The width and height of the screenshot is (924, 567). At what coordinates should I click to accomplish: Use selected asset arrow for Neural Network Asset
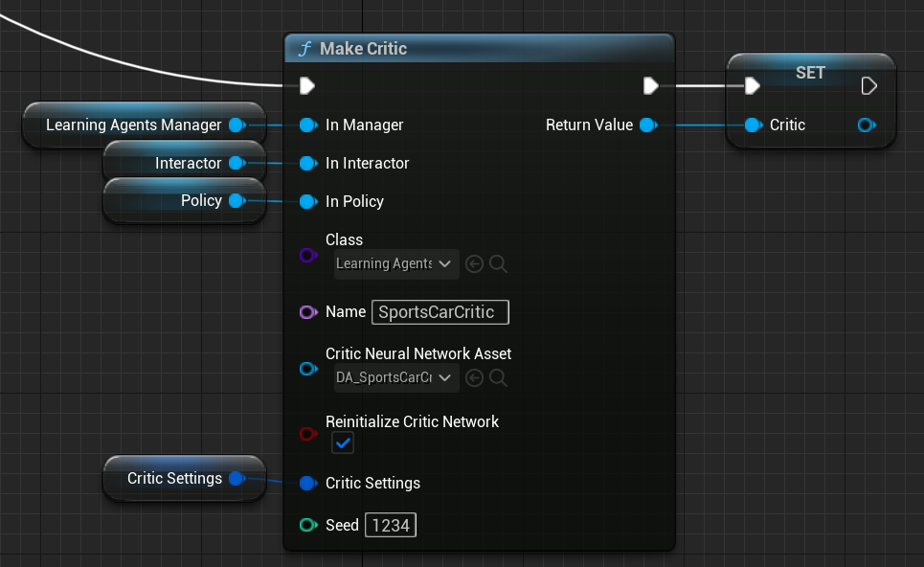[x=474, y=377]
